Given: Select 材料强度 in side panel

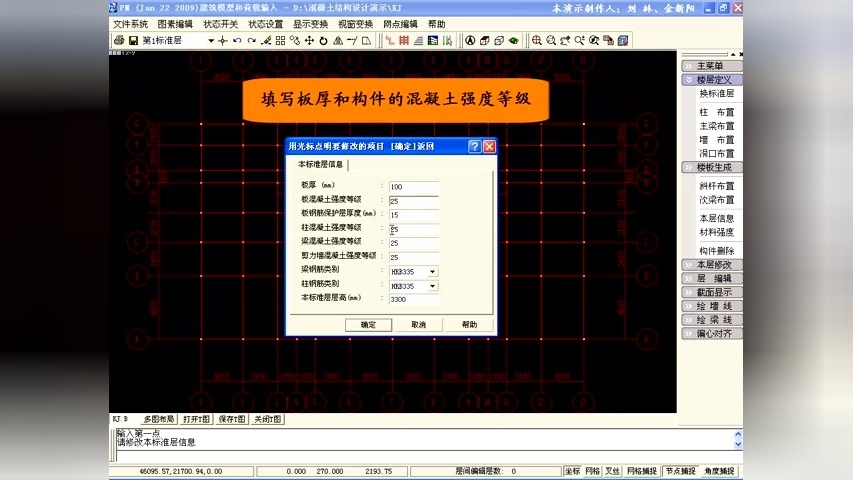Looking at the screenshot, I should click(x=716, y=232).
